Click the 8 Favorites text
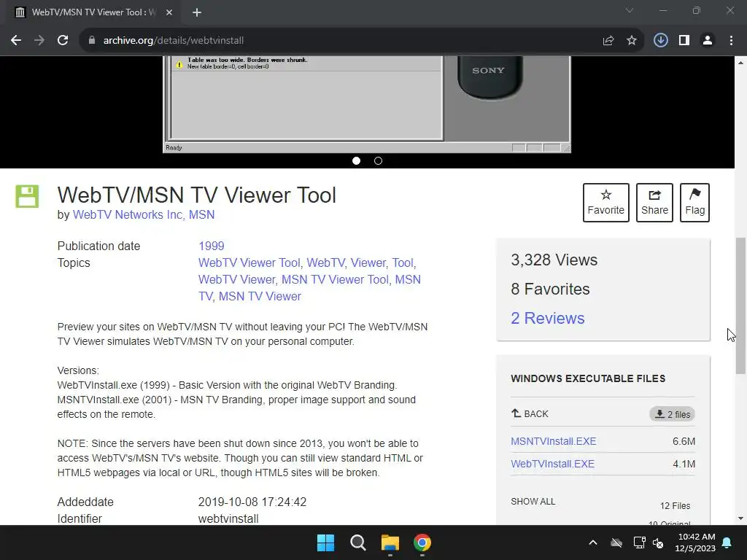 tap(550, 289)
